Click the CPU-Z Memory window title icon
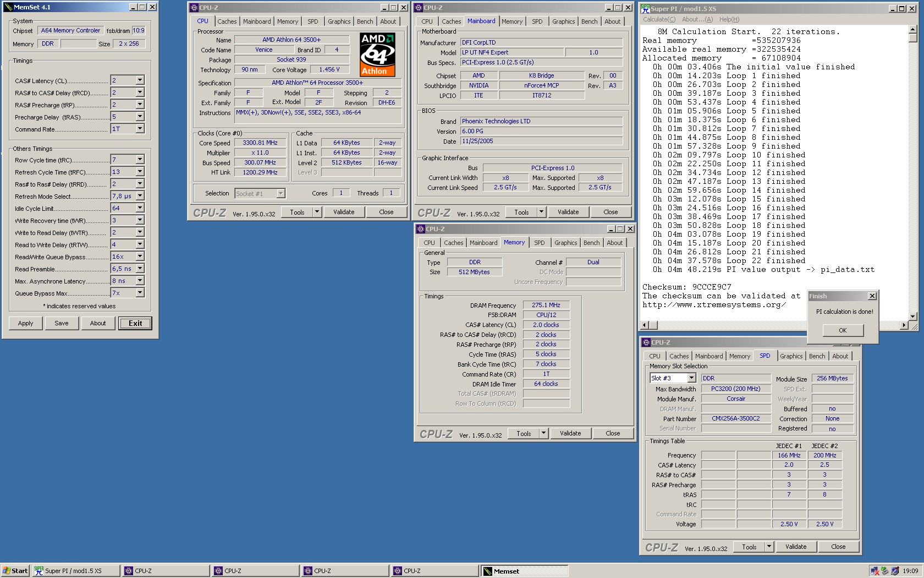 click(420, 229)
